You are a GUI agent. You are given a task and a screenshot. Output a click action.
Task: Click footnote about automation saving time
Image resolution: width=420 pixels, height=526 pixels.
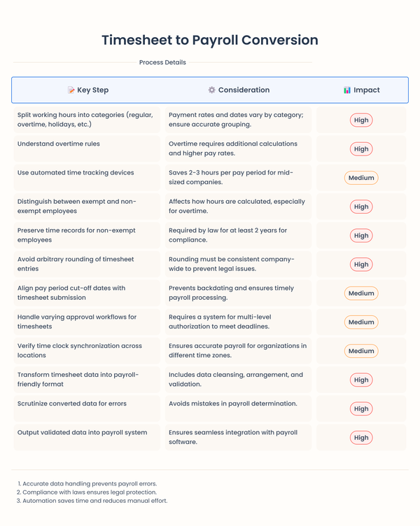click(92, 501)
